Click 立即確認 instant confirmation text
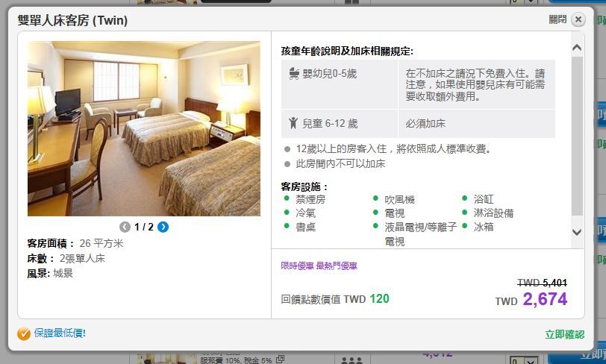The image size is (606, 364). (565, 335)
